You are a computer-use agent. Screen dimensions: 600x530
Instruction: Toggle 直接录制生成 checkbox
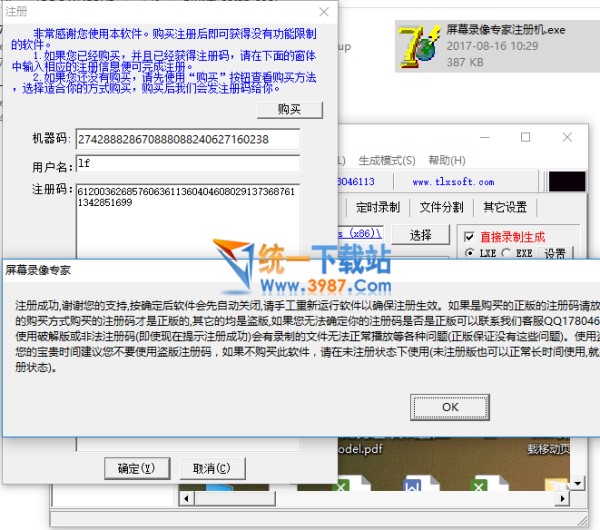(x=470, y=237)
